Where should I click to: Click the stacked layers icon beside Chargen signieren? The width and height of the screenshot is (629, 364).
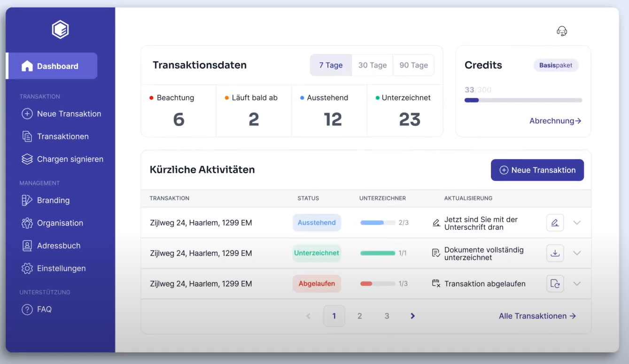click(27, 159)
